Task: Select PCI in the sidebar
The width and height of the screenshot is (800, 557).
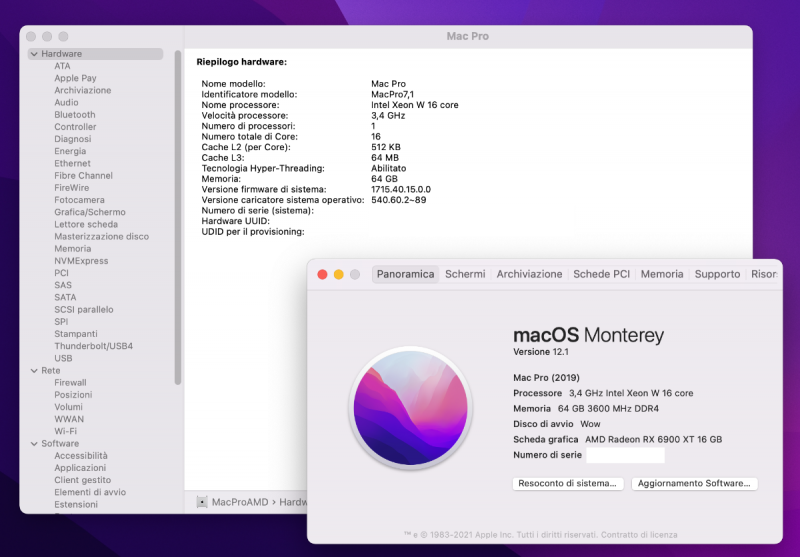Action: pyautogui.click(x=61, y=273)
